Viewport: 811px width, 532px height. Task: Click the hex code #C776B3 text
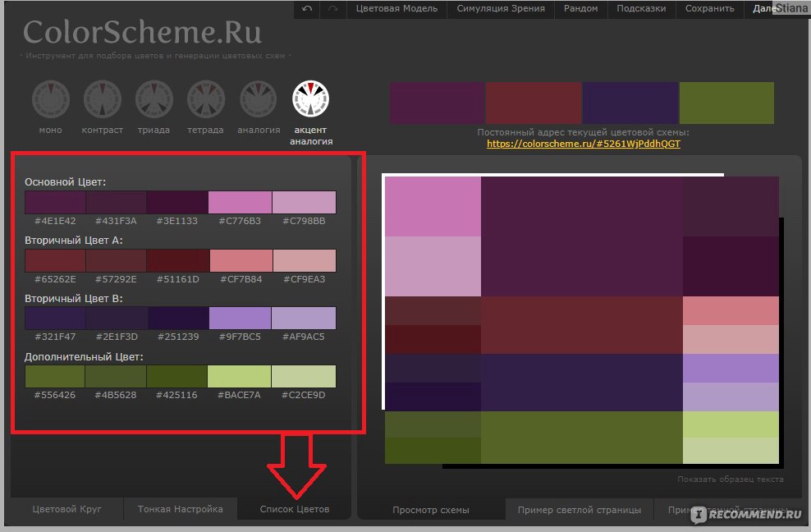pyautogui.click(x=240, y=221)
